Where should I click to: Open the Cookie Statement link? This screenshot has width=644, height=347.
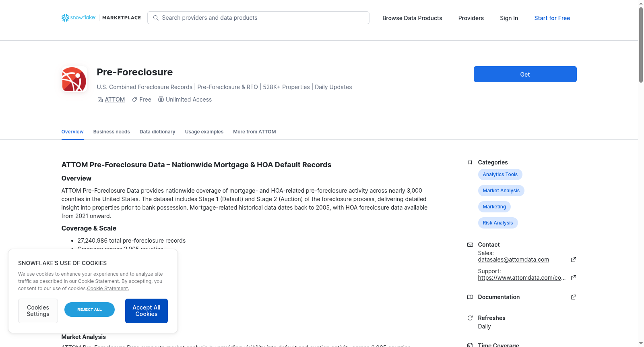(x=108, y=289)
